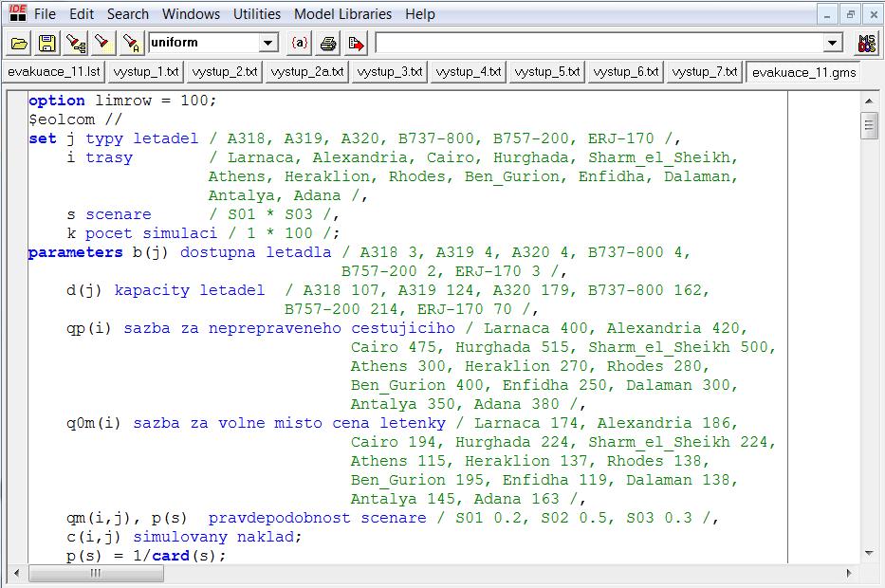885x588 pixels.
Task: Click the 'card' keyword in last line
Action: [x=171, y=556]
